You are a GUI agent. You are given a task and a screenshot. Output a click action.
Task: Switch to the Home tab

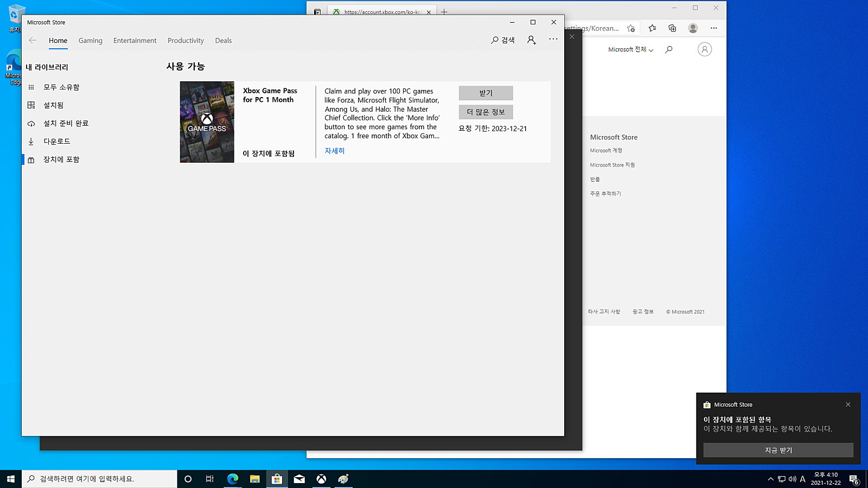(x=58, y=41)
